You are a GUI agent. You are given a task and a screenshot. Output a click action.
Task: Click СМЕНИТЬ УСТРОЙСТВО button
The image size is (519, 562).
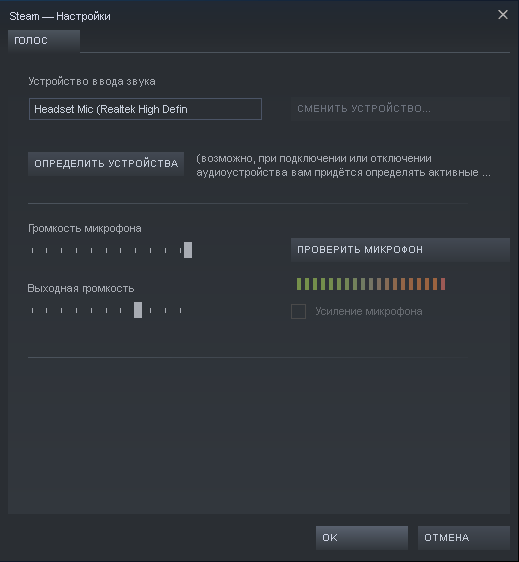tap(400, 109)
